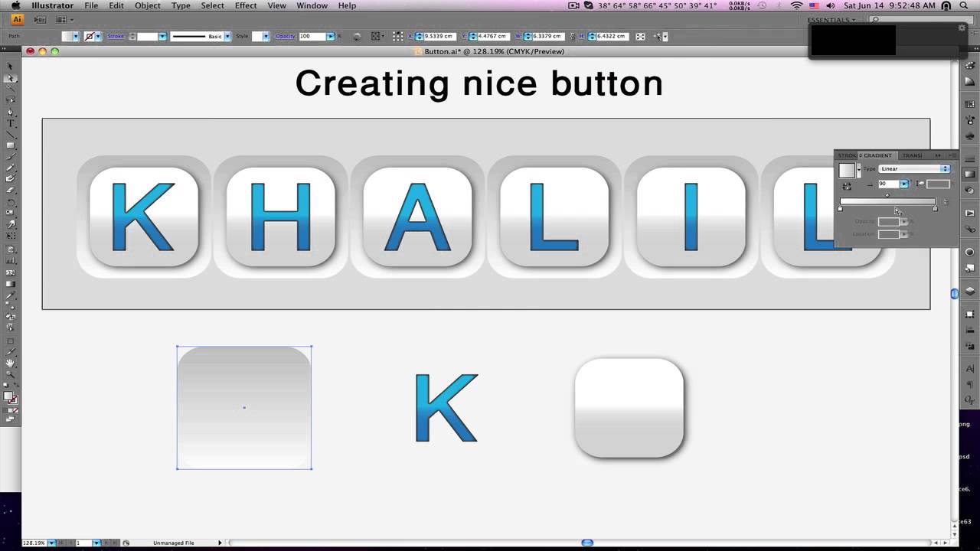The height and width of the screenshot is (551, 980).
Task: Open the Appearance panel from right dock
Action: 969,251
